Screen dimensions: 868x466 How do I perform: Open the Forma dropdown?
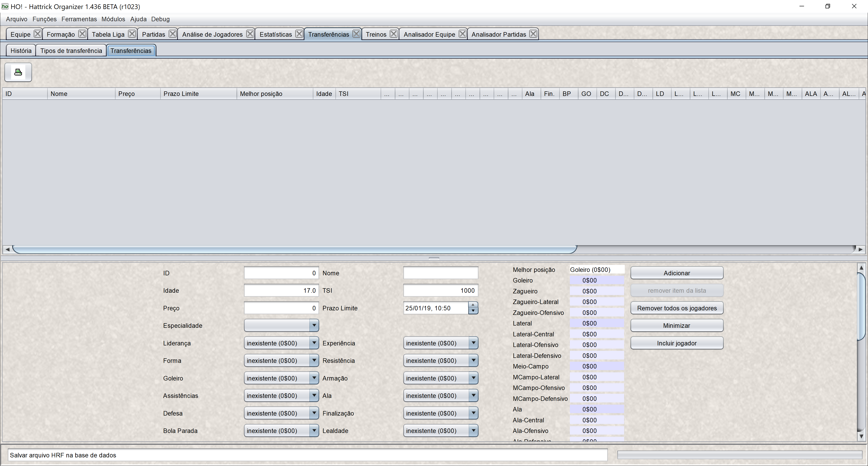tap(314, 360)
